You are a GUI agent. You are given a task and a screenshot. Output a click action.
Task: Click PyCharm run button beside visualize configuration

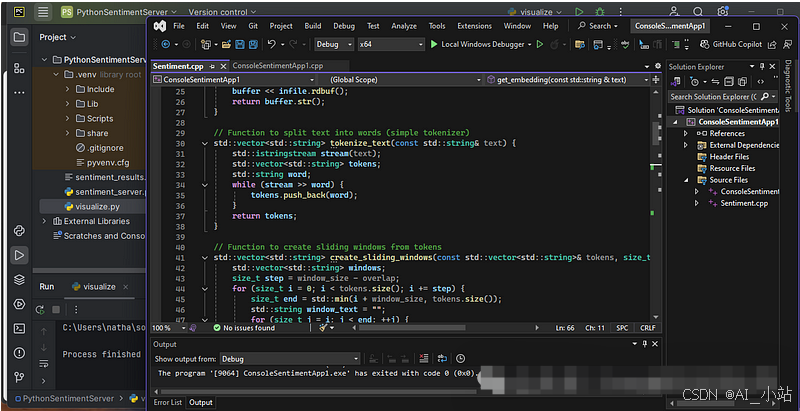point(579,11)
